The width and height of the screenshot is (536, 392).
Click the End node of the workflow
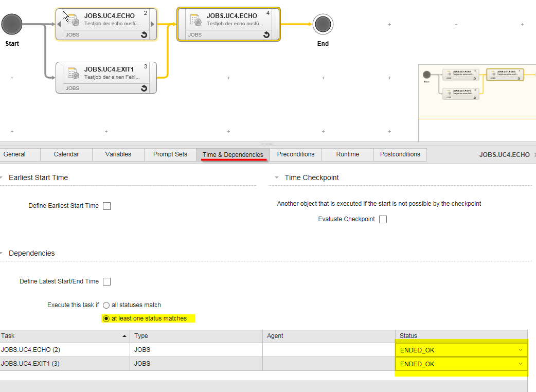click(x=323, y=24)
